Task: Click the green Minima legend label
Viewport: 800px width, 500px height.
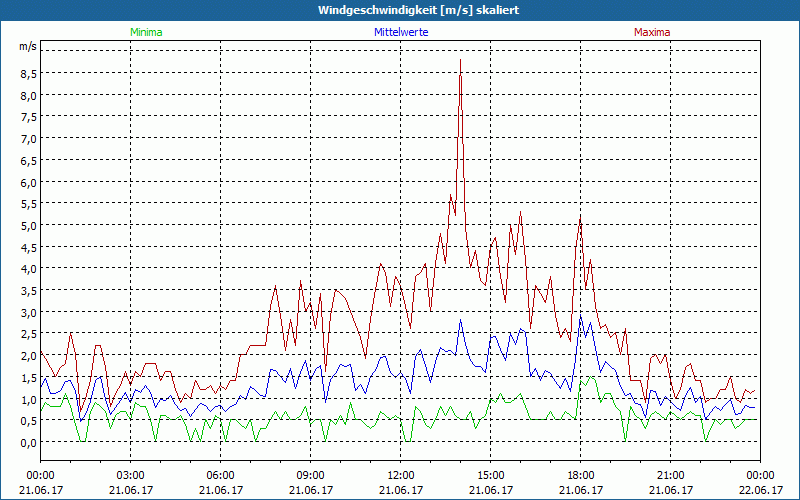Action: click(145, 32)
